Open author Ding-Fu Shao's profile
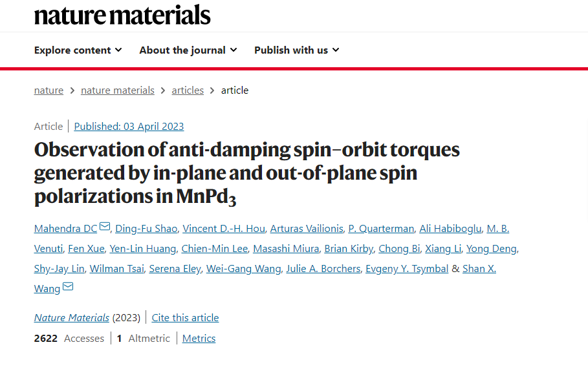Viewport: 588px width, 369px height. [x=146, y=229]
